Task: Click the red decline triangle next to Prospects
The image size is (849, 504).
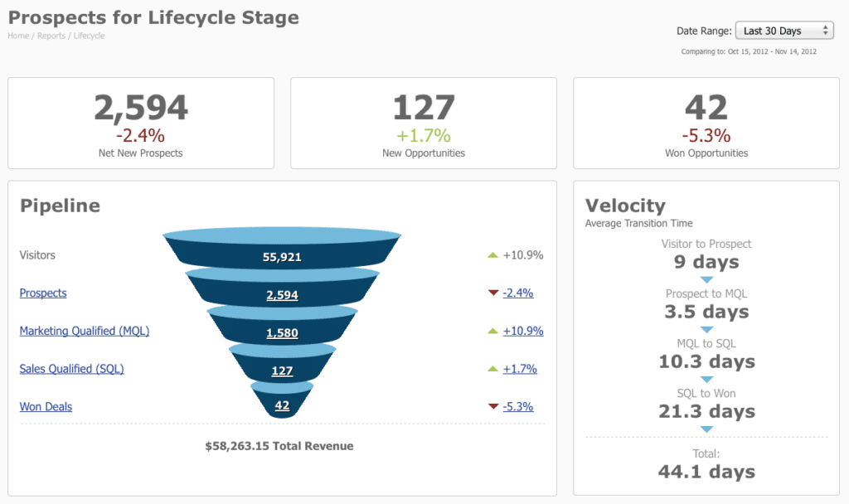Action: (x=493, y=293)
